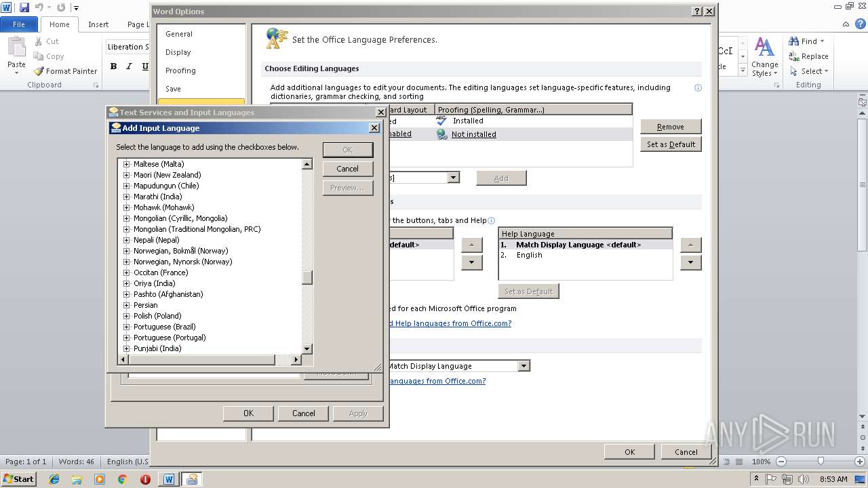The height and width of the screenshot is (488, 868).
Task: Expand Polish (Poland) language node
Action: [x=126, y=316]
